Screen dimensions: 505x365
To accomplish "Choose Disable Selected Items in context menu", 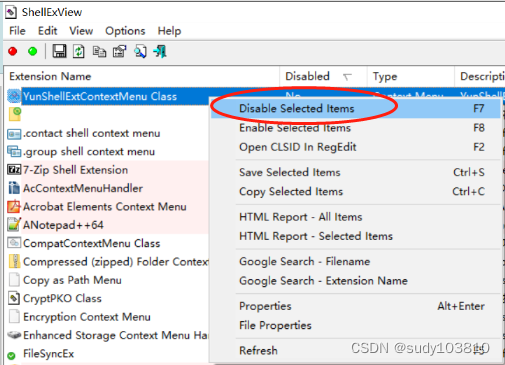I will coord(356,109).
